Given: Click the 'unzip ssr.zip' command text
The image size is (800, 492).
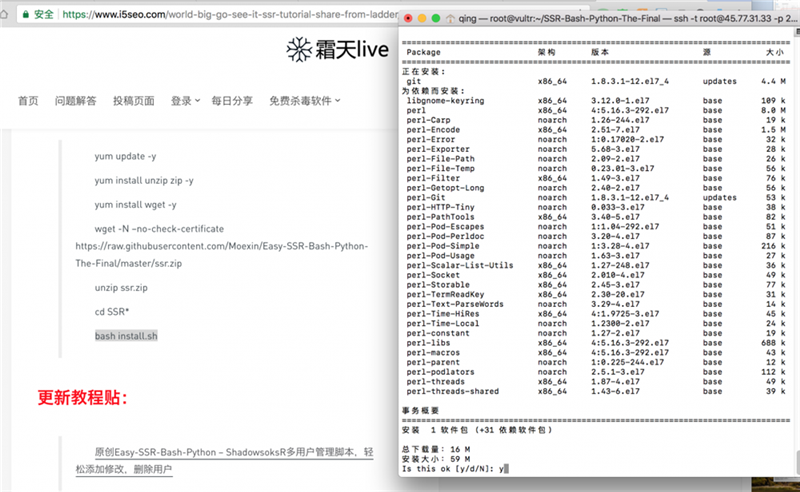Looking at the screenshot, I should (121, 287).
